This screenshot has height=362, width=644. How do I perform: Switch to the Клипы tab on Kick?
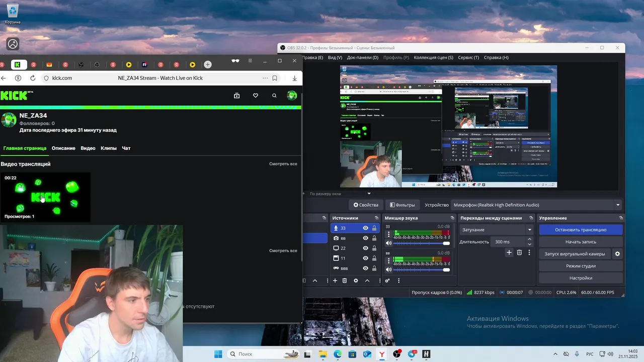point(109,148)
